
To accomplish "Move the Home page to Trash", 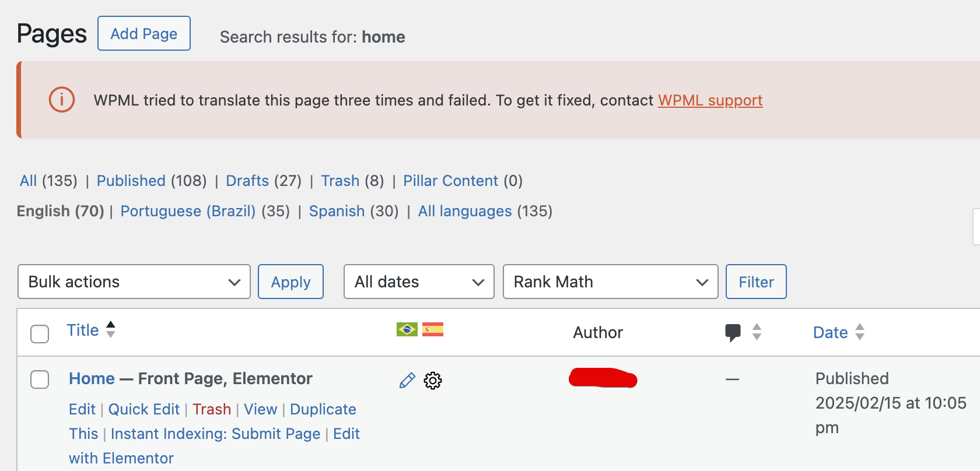I will click(x=212, y=409).
